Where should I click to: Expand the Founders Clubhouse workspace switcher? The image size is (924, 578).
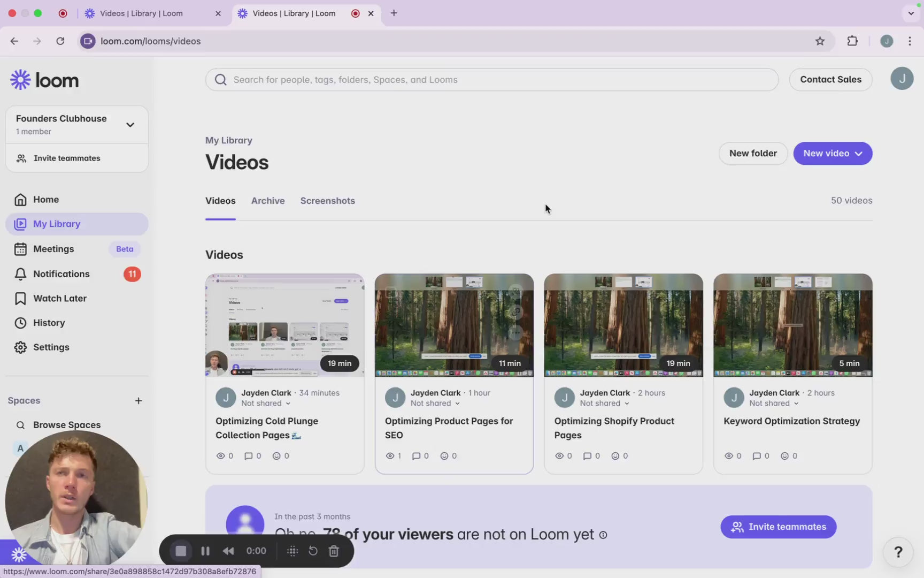pos(130,125)
